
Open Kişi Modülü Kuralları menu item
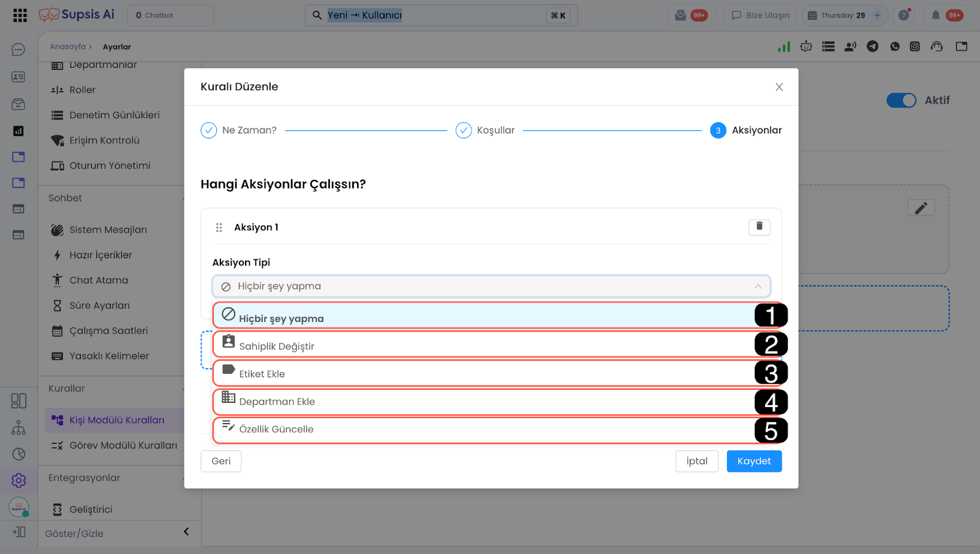[x=116, y=420]
